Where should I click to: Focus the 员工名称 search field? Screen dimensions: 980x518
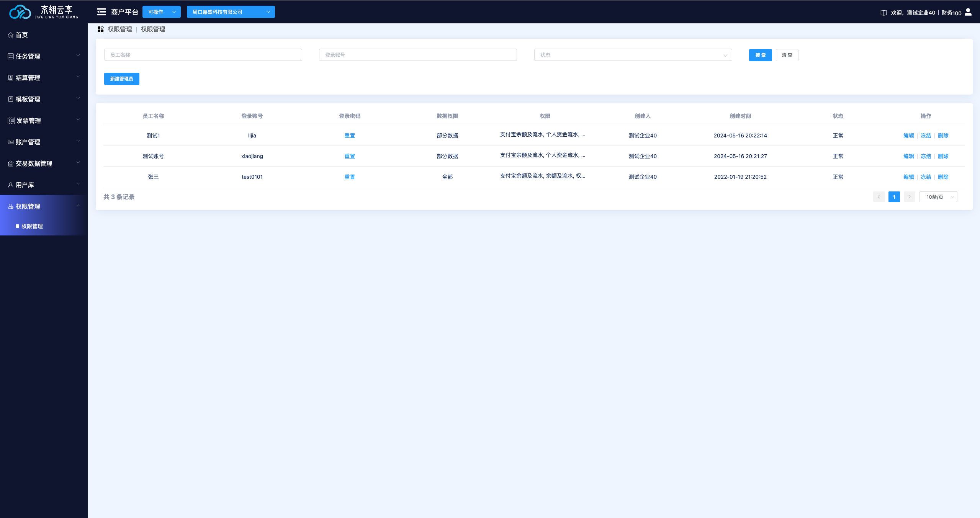coord(203,55)
